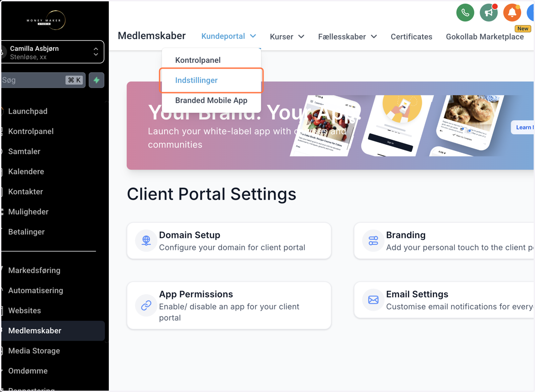Click the Medlemskaber page heading
Image resolution: width=535 pixels, height=392 pixels.
pos(152,36)
